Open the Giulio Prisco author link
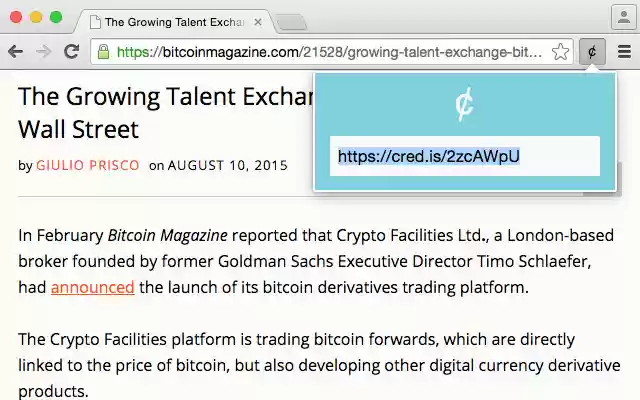The height and width of the screenshot is (400, 640). pos(88,165)
